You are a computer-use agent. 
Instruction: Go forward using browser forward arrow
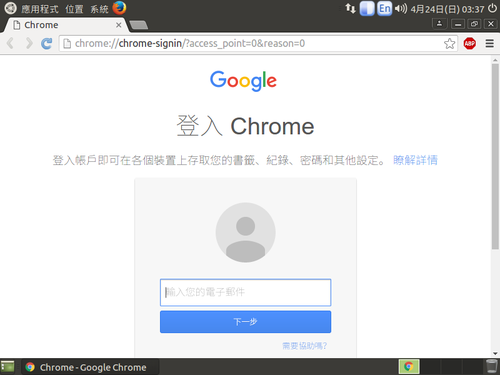point(29,43)
